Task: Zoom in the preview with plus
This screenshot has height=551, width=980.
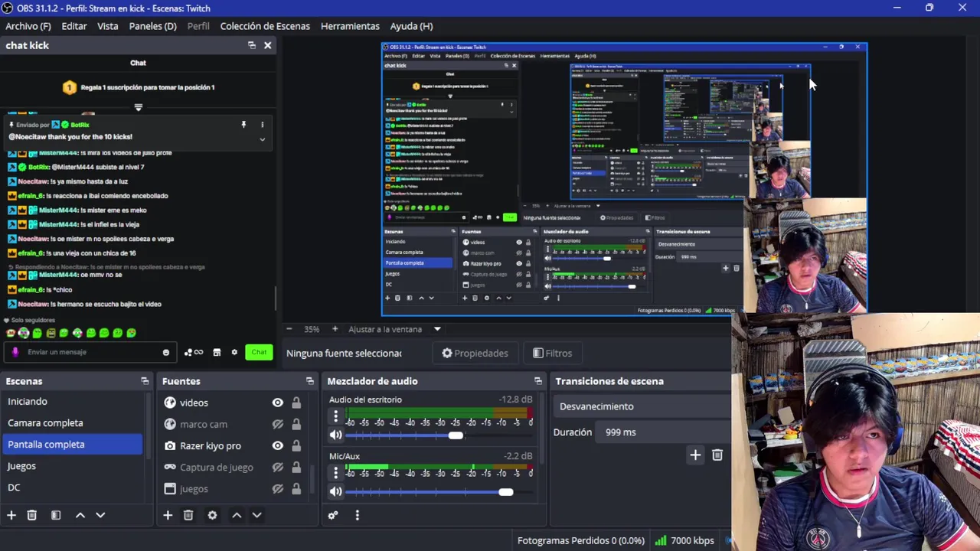Action: [335, 329]
